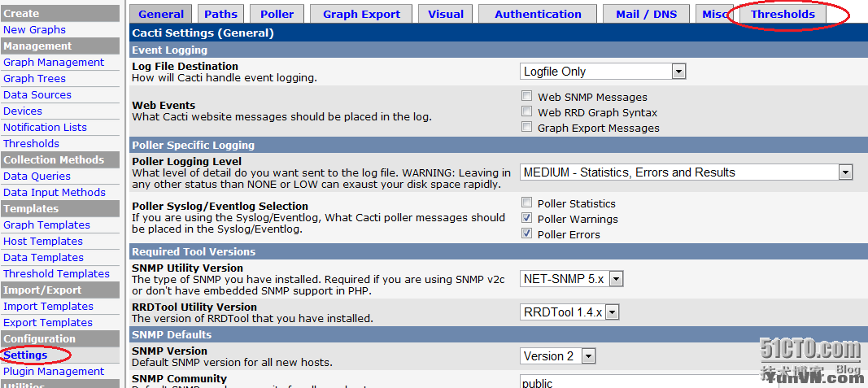
Task: Click the Web Events label
Action: tap(164, 105)
